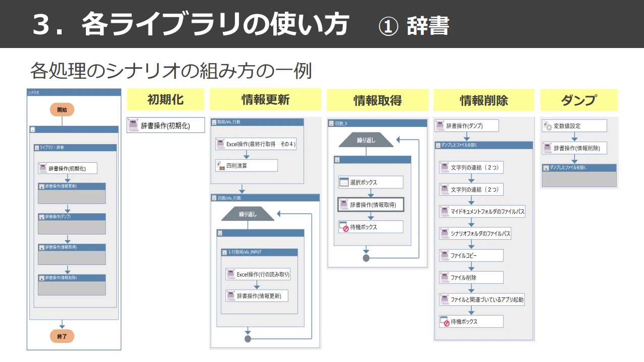Image resolution: width=644 pixels, height=362 pixels.
Task: Collapse the 回数/xls_行数 group
Action: coord(214,198)
